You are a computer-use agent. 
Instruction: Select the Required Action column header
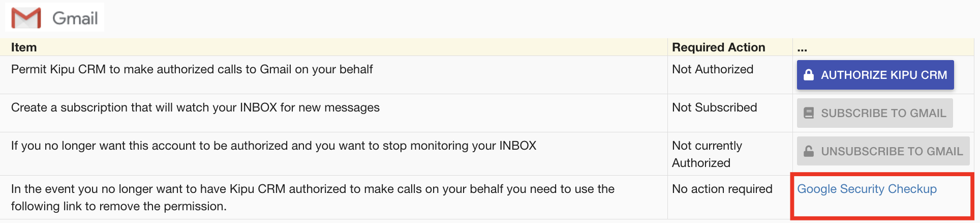pos(718,47)
